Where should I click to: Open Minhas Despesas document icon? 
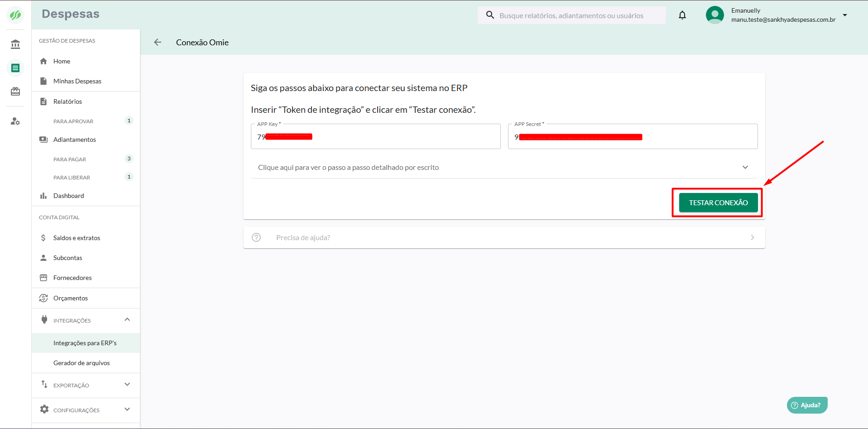point(43,81)
